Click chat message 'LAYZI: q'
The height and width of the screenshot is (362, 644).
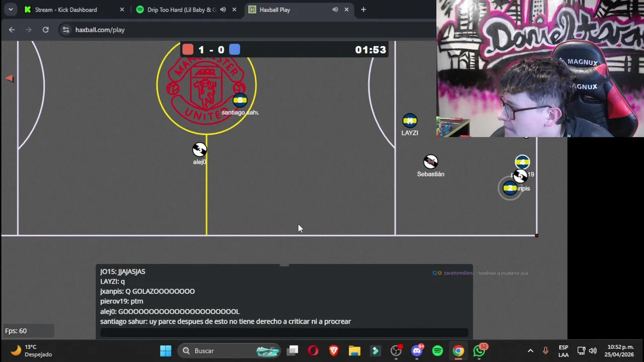(112, 282)
